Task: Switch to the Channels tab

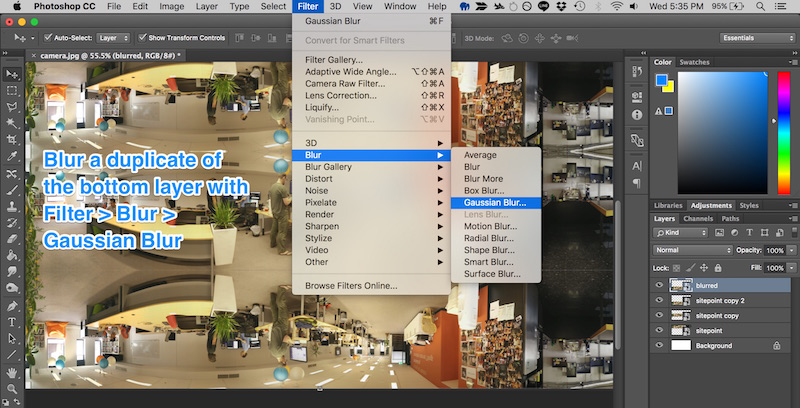Action: (698, 218)
